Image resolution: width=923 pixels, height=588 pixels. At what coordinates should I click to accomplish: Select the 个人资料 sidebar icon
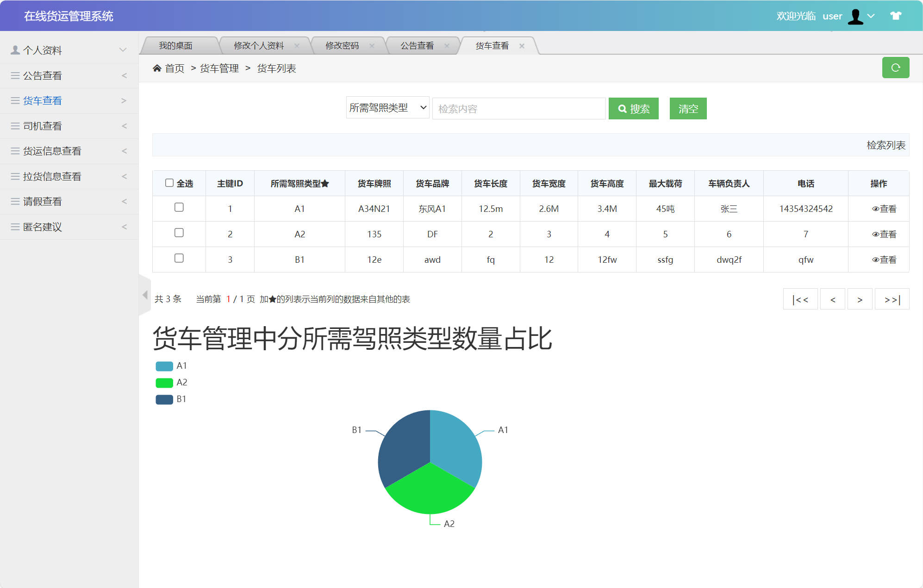point(14,50)
